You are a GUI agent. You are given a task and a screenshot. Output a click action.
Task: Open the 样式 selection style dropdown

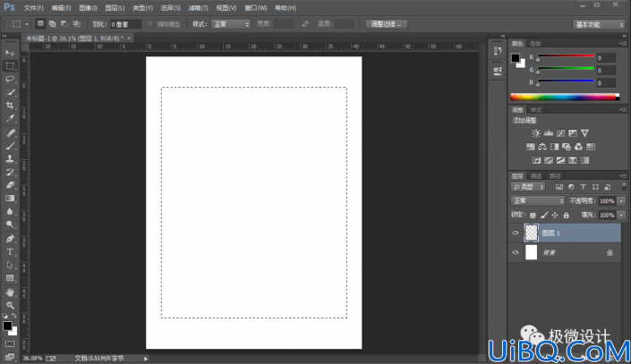point(231,24)
